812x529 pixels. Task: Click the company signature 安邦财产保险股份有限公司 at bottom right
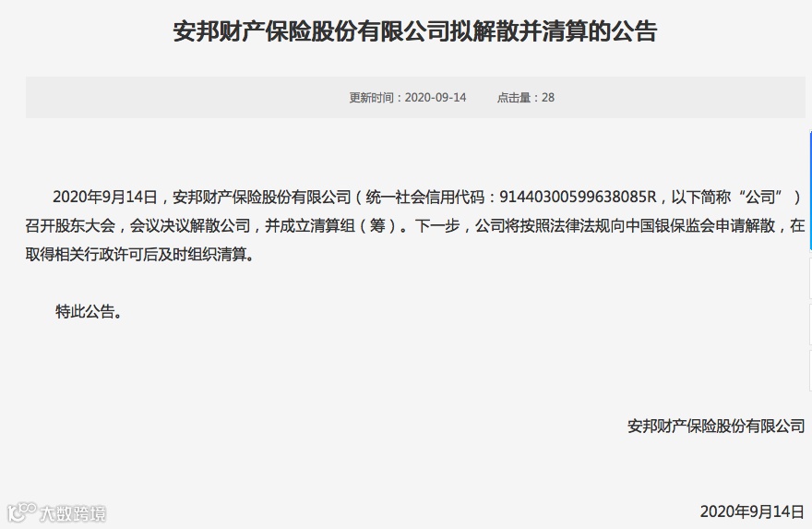(x=716, y=426)
